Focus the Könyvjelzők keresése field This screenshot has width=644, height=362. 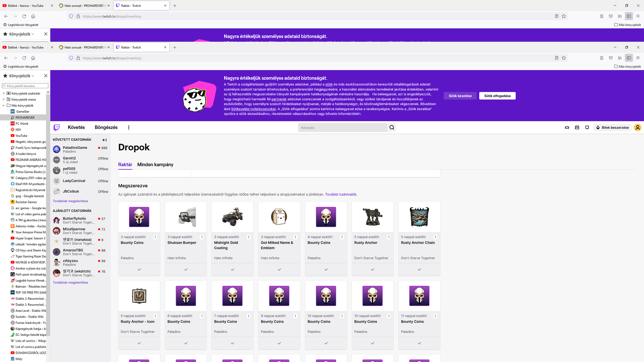(x=25, y=86)
